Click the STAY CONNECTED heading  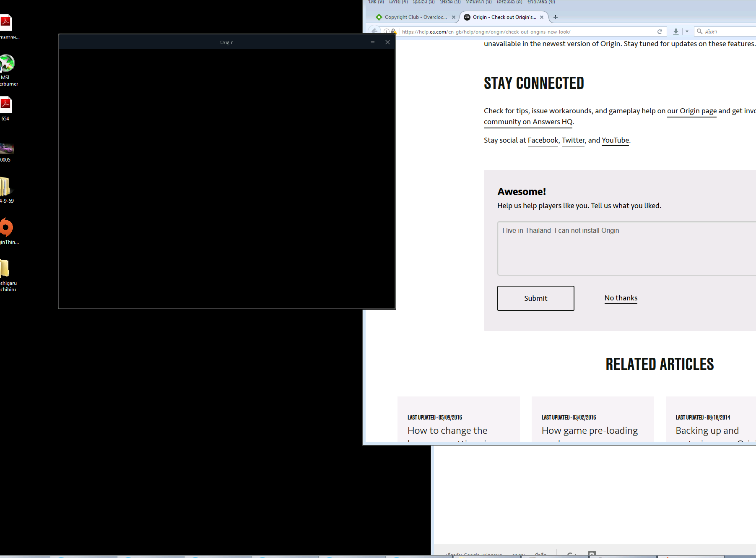(534, 83)
